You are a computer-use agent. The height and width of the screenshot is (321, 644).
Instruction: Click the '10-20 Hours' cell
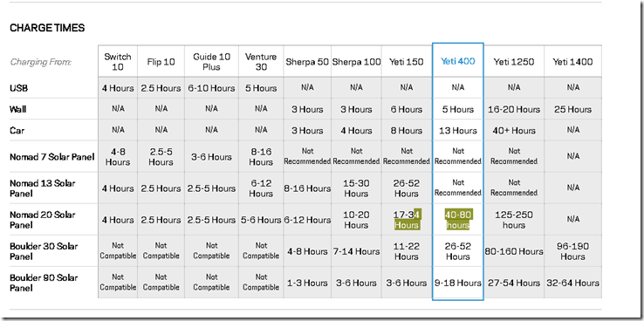(x=356, y=220)
